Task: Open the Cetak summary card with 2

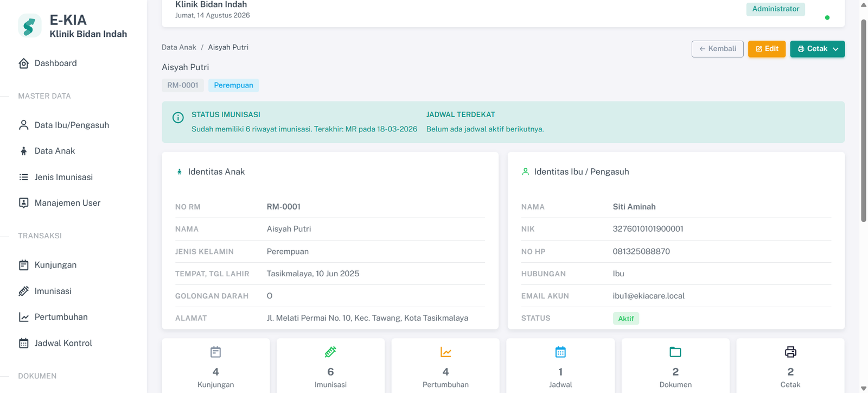Action: tap(790, 366)
